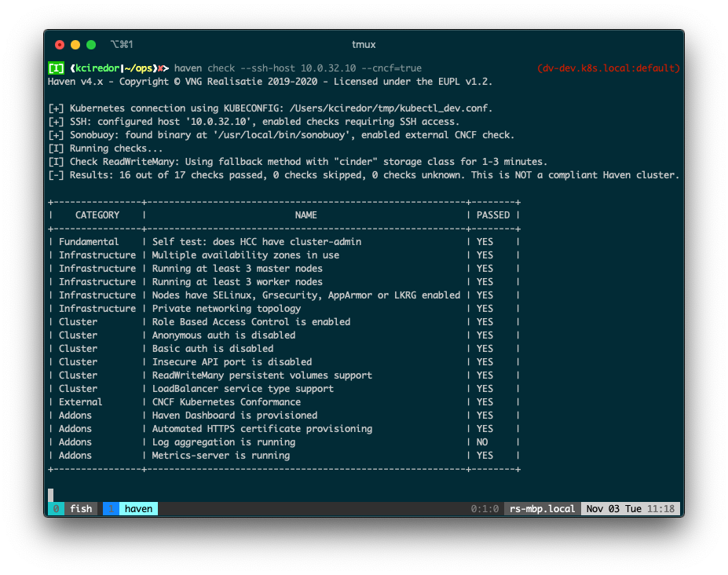
Task: Toggle the NO status of Log aggregation check
Action: [x=481, y=441]
